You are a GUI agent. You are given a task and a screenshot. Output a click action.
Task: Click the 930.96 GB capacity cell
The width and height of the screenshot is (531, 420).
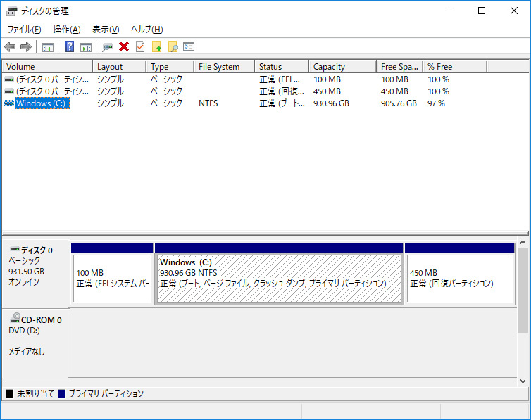[331, 103]
